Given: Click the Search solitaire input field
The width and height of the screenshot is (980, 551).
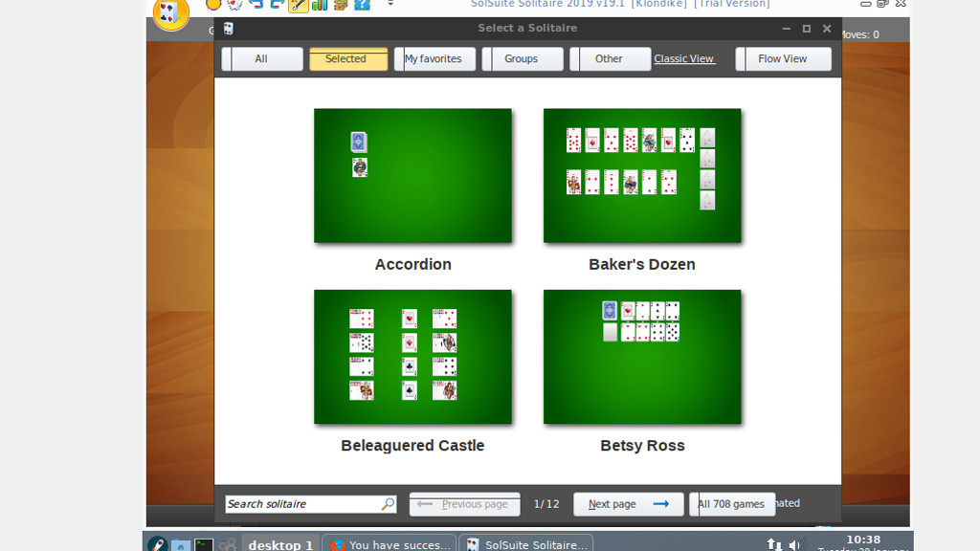Looking at the screenshot, I should pyautogui.click(x=301, y=504).
